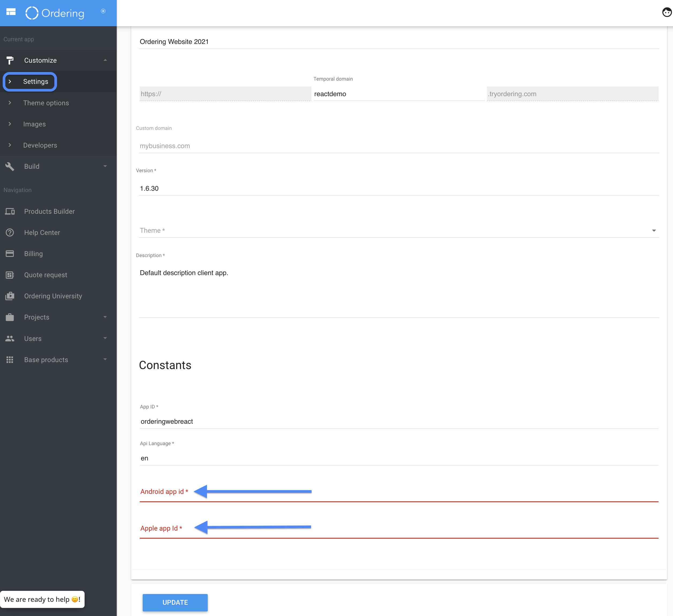Expand the Projects dropdown arrow
673x616 pixels.
[105, 317]
